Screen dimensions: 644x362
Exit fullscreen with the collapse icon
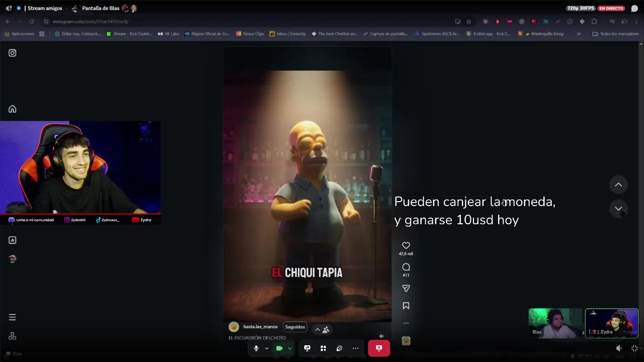pyautogui.click(x=634, y=348)
